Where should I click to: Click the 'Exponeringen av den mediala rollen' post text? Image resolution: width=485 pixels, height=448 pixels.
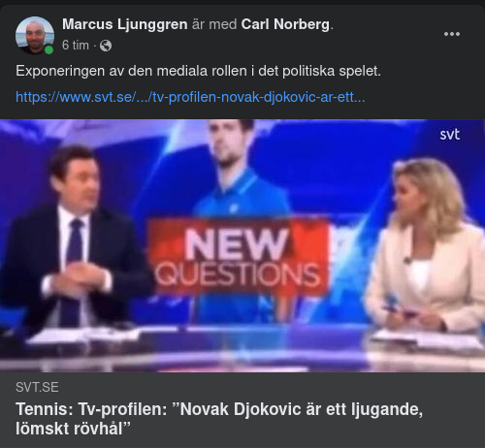[198, 71]
